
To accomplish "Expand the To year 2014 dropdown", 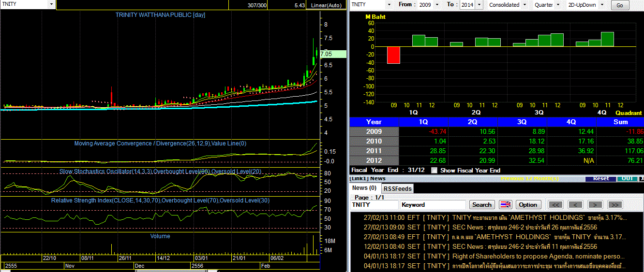I will 479,5.
